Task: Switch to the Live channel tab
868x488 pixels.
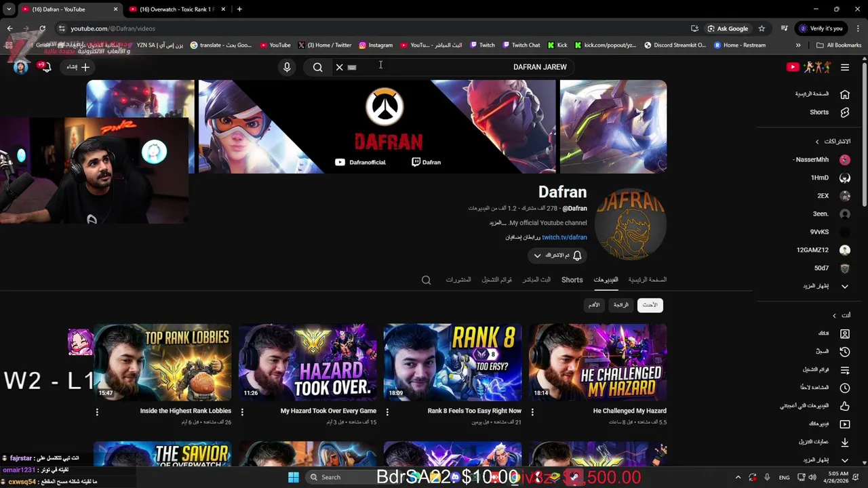Action: click(536, 279)
